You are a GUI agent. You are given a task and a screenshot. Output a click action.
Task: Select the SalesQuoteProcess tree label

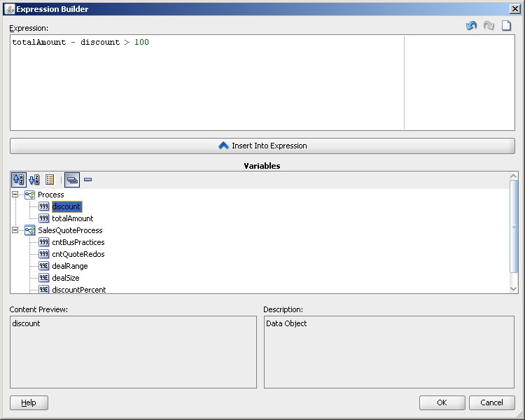click(70, 230)
